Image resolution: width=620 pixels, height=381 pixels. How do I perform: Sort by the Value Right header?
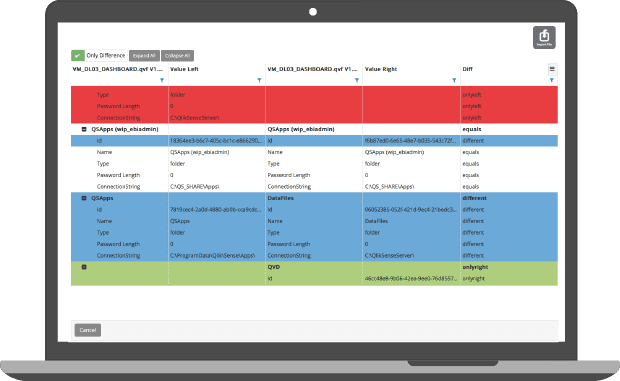point(381,69)
